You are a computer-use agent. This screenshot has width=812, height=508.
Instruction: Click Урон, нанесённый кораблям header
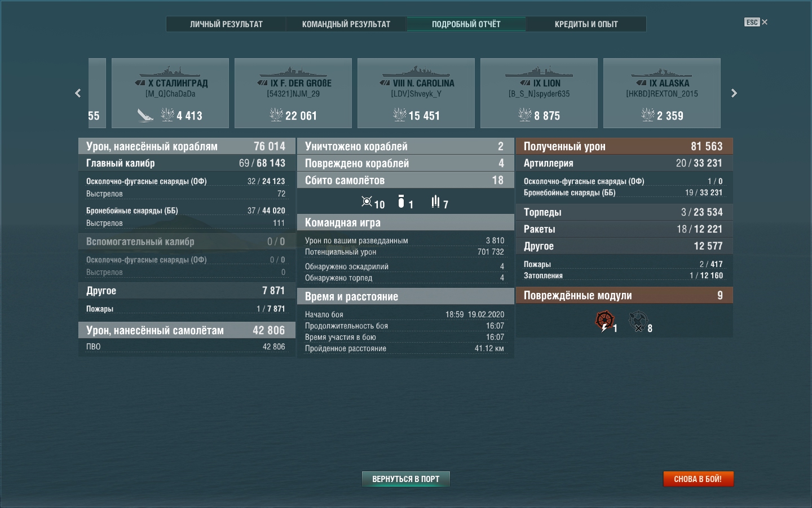tap(187, 146)
